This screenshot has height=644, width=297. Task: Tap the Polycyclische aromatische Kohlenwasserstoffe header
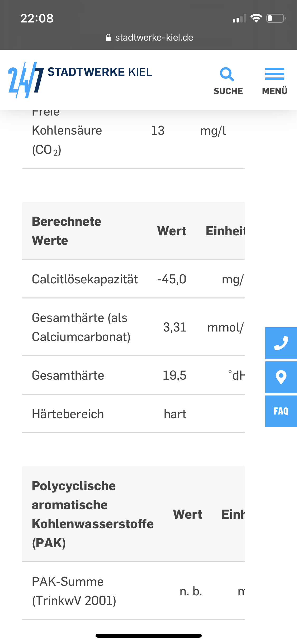click(x=93, y=514)
